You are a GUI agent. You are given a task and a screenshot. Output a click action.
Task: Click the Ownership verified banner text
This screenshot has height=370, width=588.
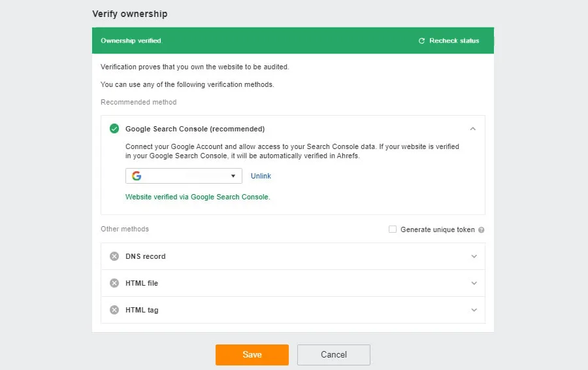tap(131, 41)
